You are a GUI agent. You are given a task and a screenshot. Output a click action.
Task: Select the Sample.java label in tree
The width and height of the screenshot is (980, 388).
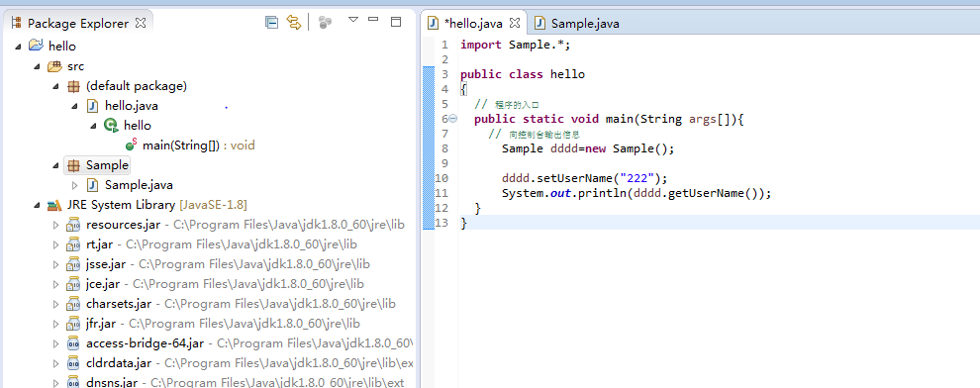point(139,185)
